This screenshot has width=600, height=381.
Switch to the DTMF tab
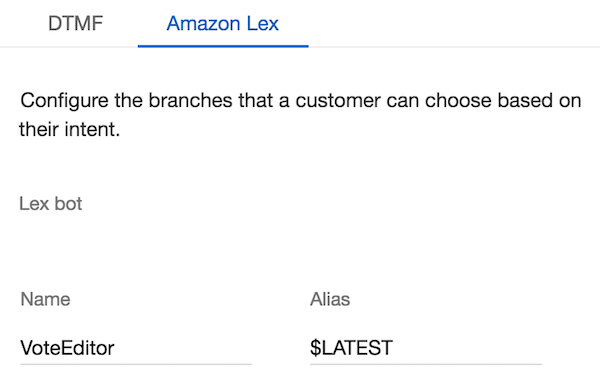75,23
